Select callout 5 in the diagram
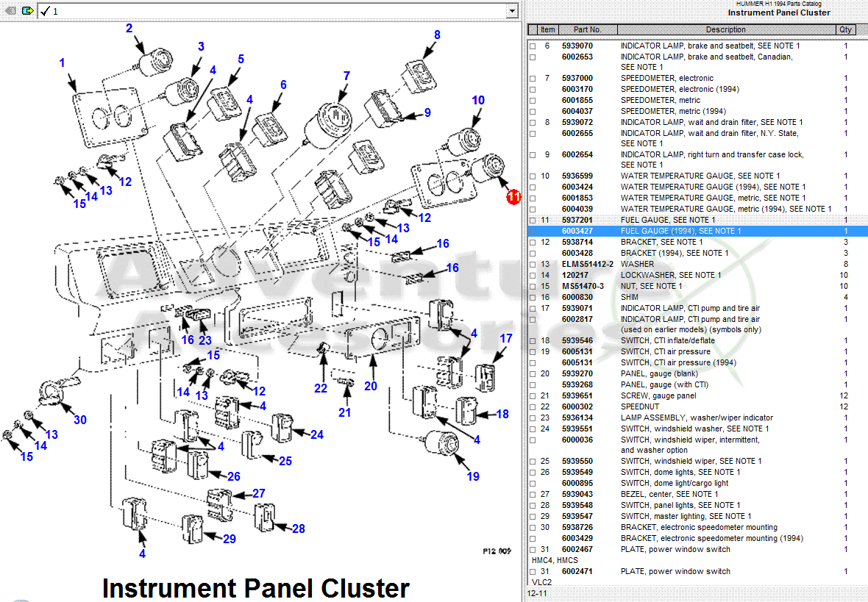Screen dimensions: 868x602 241,60
